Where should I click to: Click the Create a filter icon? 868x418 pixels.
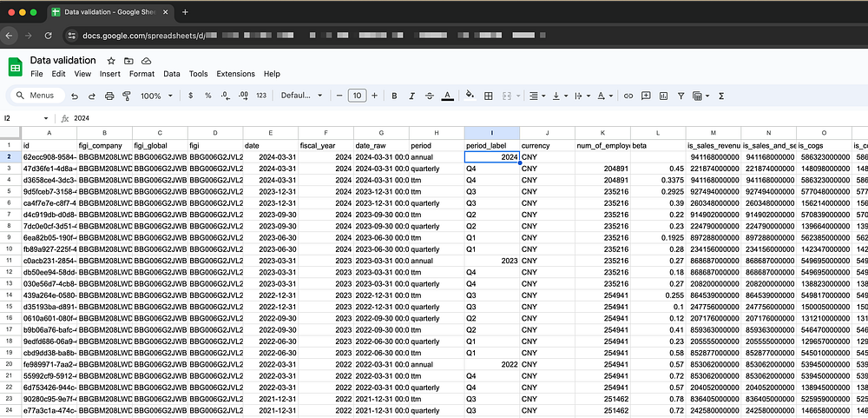(x=683, y=96)
